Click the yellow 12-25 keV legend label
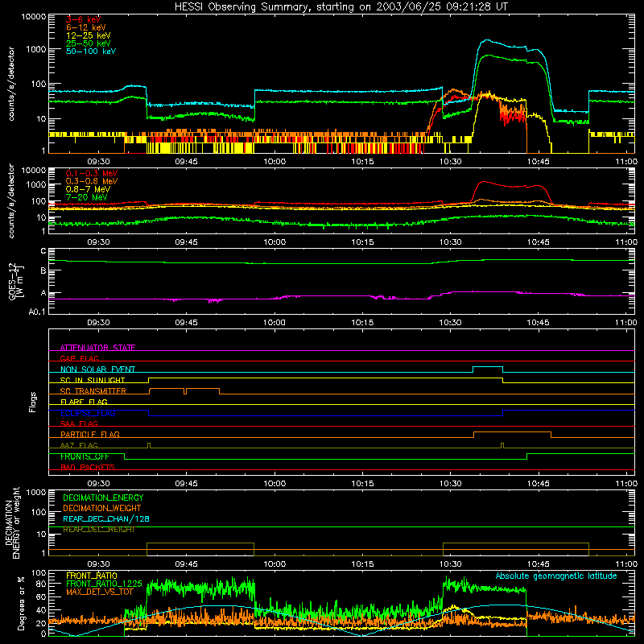644x644 pixels. [89, 35]
